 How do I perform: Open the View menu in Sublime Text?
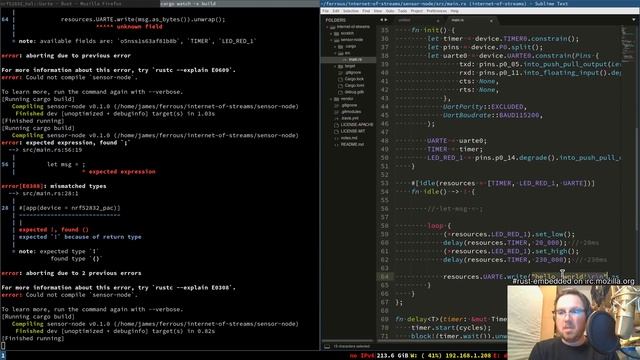point(378,11)
